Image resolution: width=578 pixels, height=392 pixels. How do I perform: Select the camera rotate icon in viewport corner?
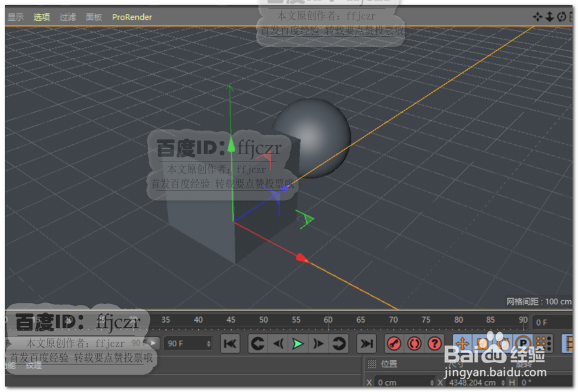pos(561,17)
